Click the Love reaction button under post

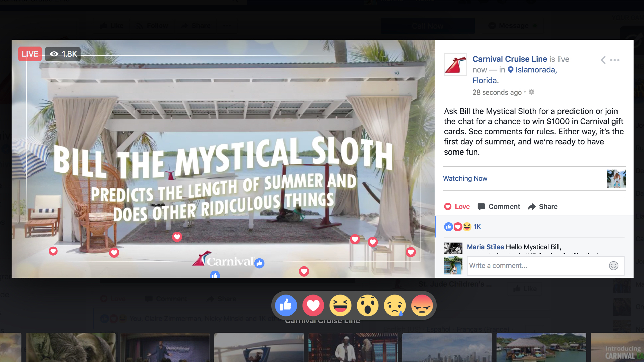click(x=457, y=207)
